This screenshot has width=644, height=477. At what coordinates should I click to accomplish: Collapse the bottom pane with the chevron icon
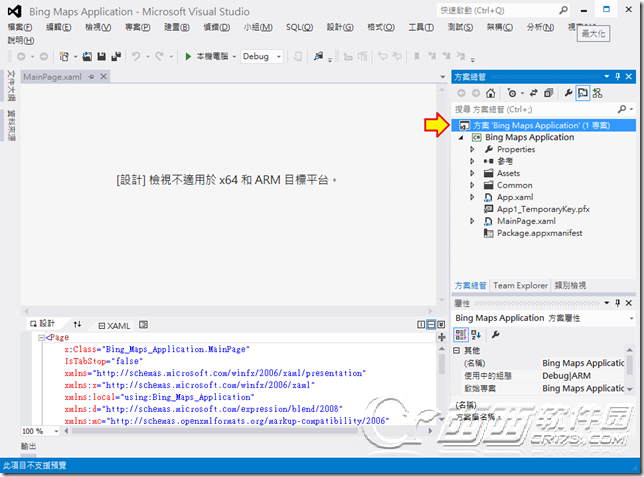click(441, 325)
